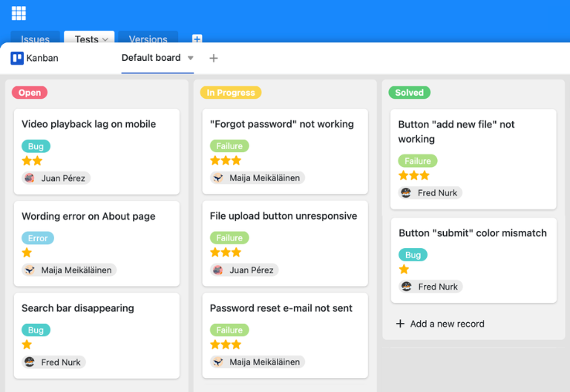Switch to the Issues tab
The width and height of the screenshot is (570, 392).
(x=36, y=39)
